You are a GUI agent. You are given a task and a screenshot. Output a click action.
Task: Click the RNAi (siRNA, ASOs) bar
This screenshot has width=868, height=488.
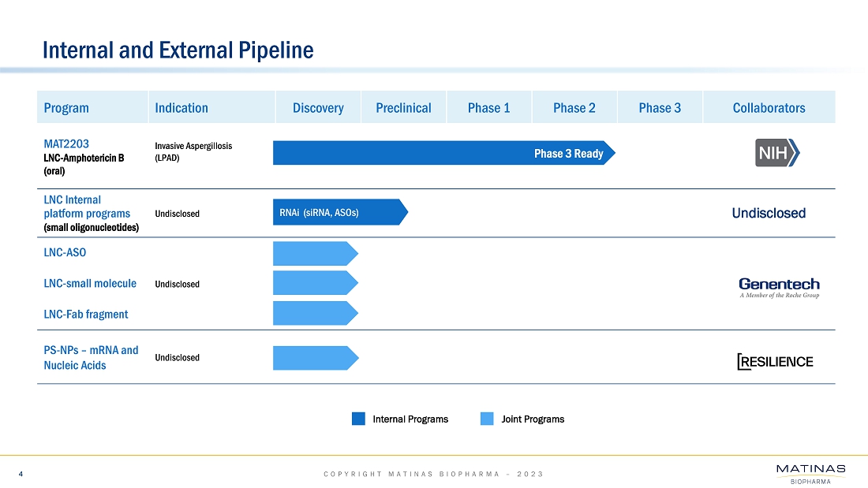[339, 213]
